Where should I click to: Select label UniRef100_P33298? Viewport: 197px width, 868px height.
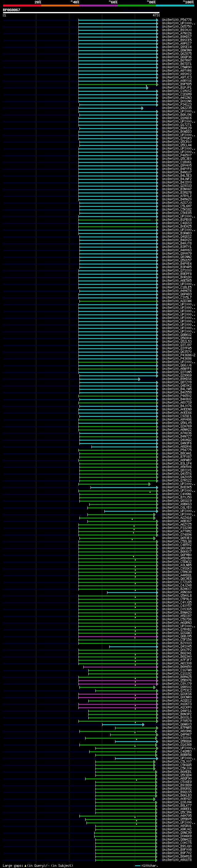pyautogui.click(x=177, y=528)
